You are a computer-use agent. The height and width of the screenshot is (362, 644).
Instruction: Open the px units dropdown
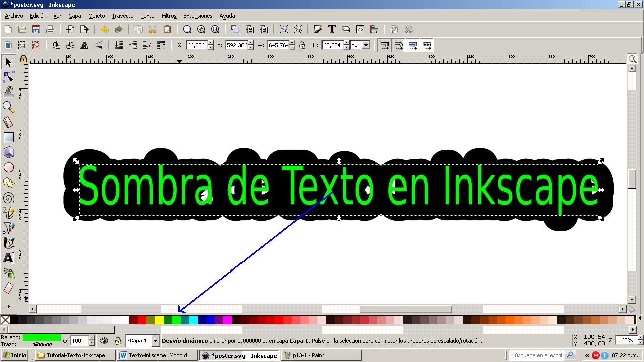[x=366, y=45]
